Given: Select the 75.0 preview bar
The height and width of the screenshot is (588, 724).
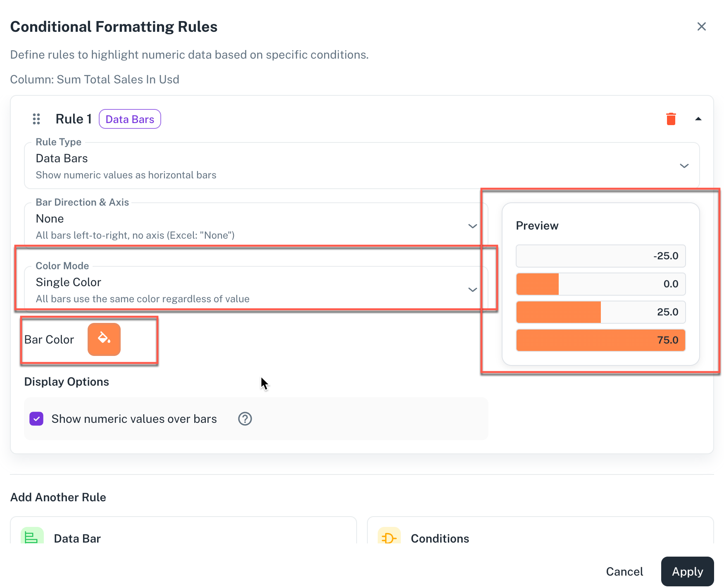Looking at the screenshot, I should (x=600, y=340).
